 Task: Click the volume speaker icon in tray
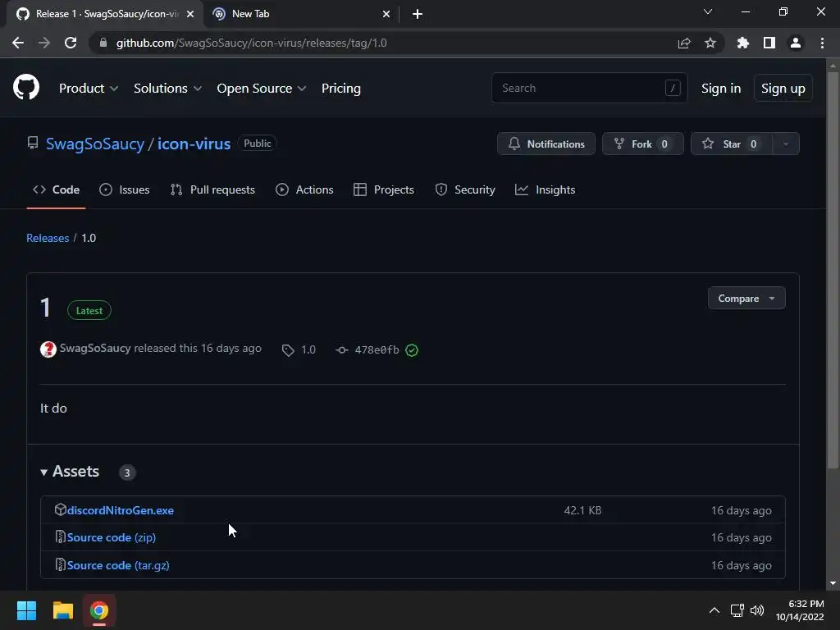tap(757, 610)
